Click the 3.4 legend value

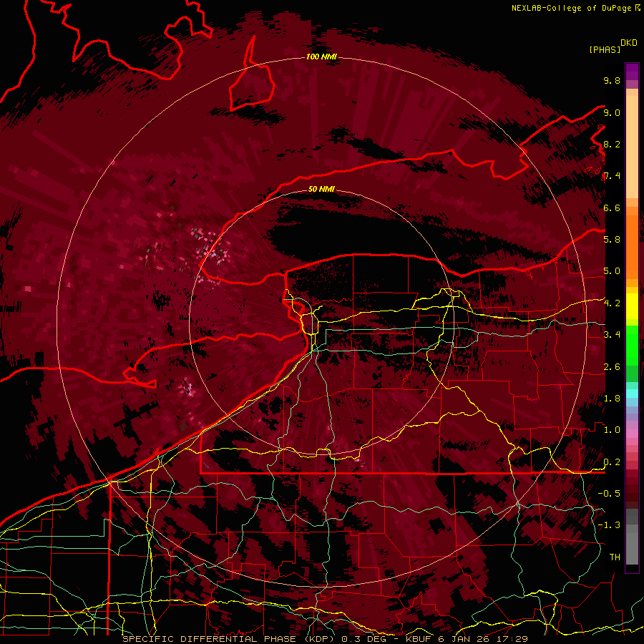[x=612, y=334]
